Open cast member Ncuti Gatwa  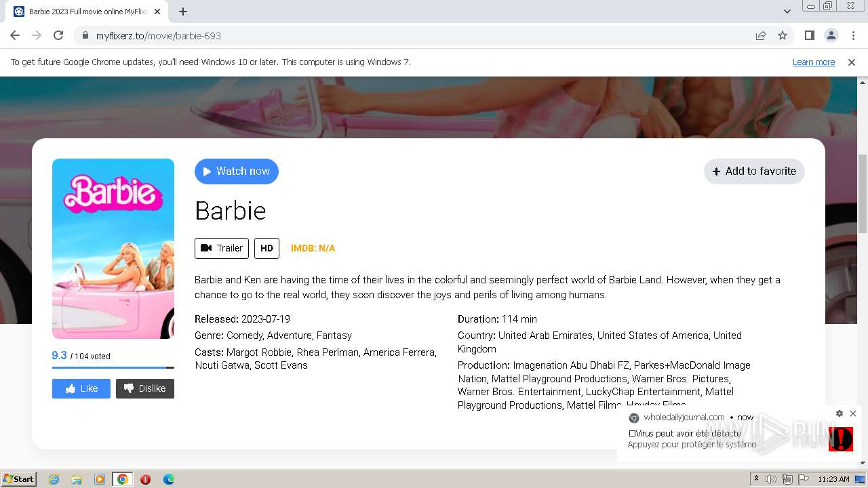222,365
